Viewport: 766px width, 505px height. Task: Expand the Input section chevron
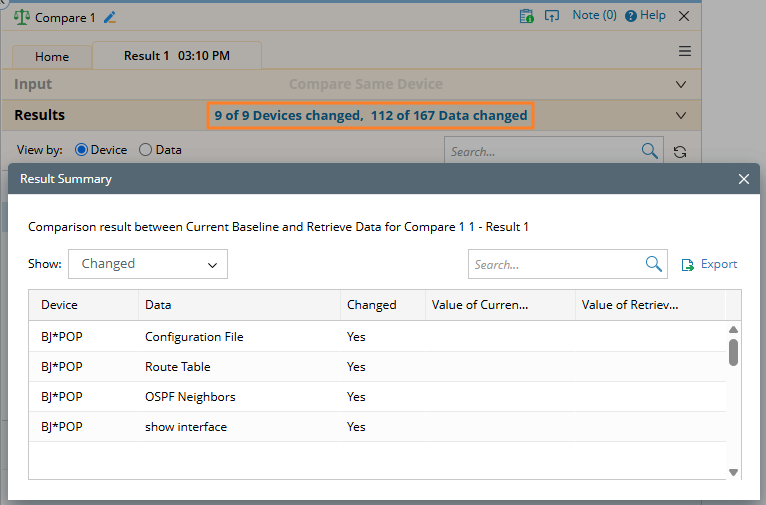point(681,85)
